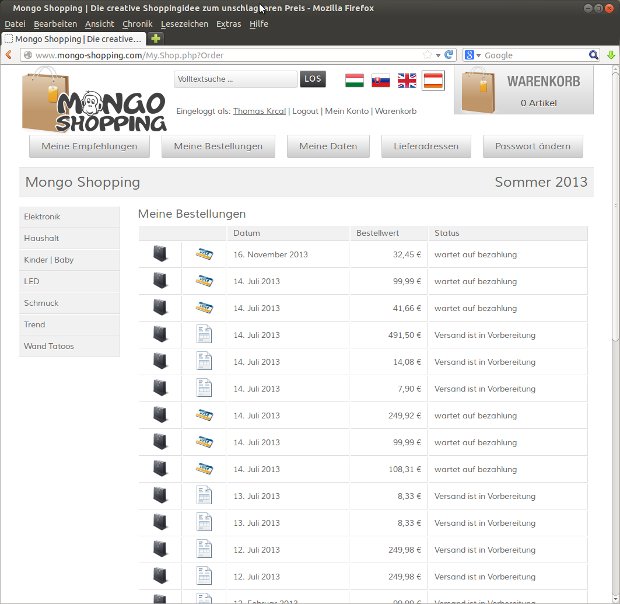Open the Haushalt category
This screenshot has height=604, width=620.
coord(69,238)
